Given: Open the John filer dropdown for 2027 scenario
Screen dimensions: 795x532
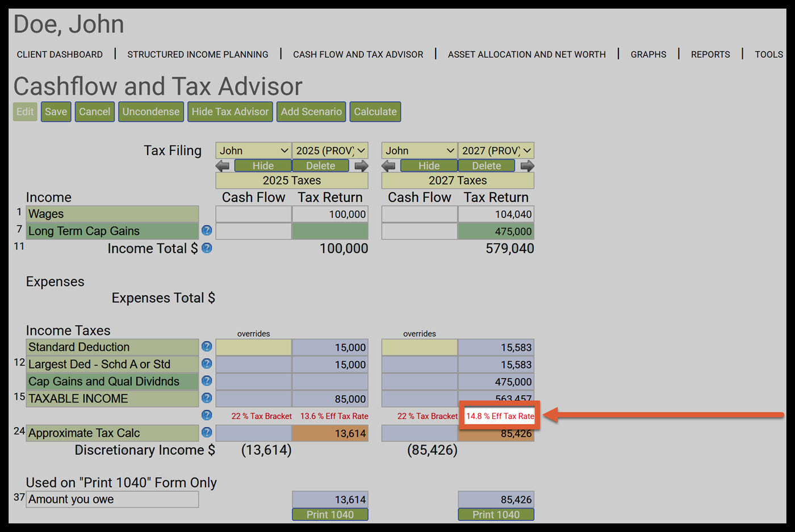Looking at the screenshot, I should click(420, 150).
